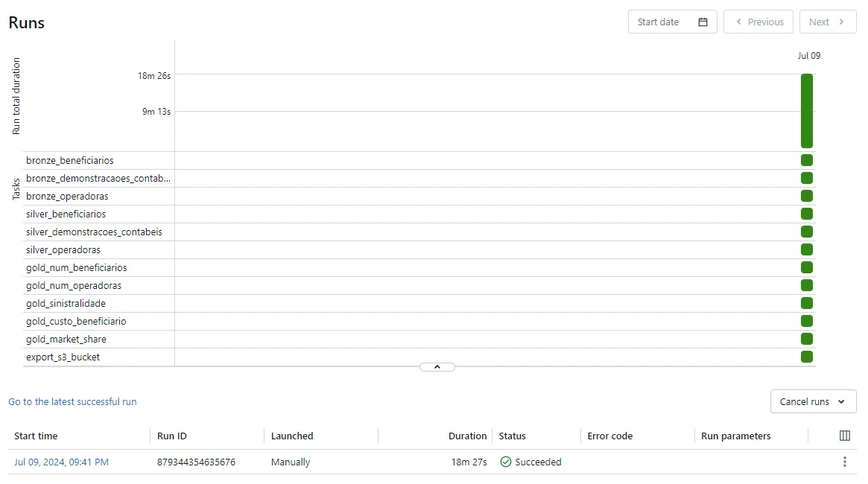Select the silver_beneficiarios task label
This screenshot has height=484, width=868.
(66, 214)
